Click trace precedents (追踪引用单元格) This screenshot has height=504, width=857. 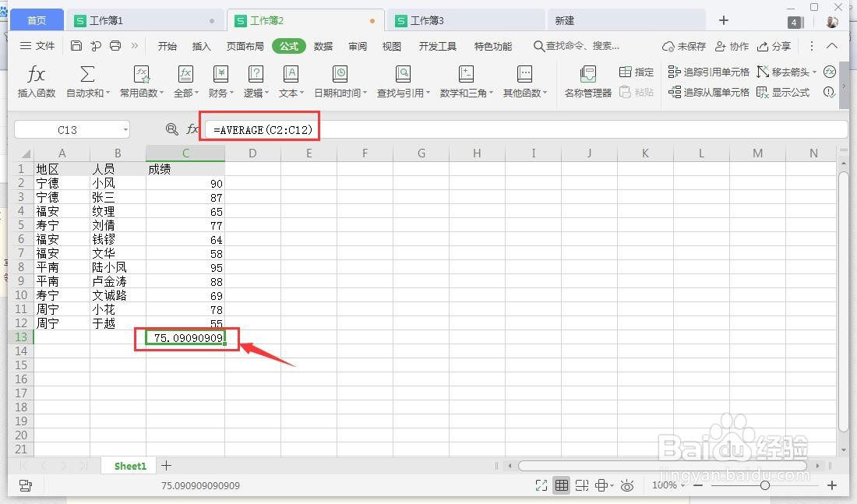click(x=709, y=72)
